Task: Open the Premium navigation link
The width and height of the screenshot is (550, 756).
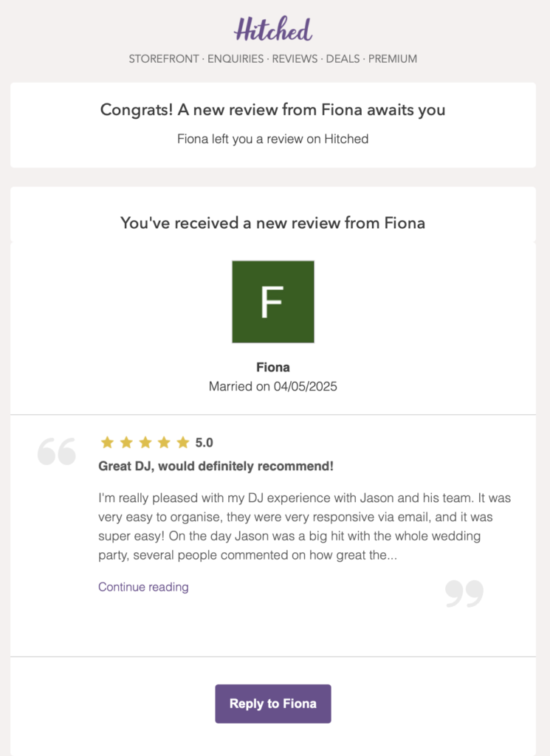Action: coord(393,59)
